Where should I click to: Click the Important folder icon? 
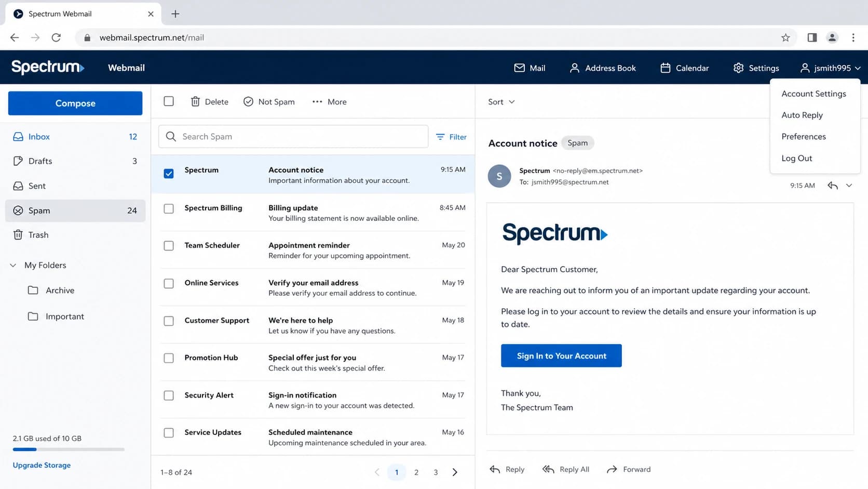tap(33, 316)
